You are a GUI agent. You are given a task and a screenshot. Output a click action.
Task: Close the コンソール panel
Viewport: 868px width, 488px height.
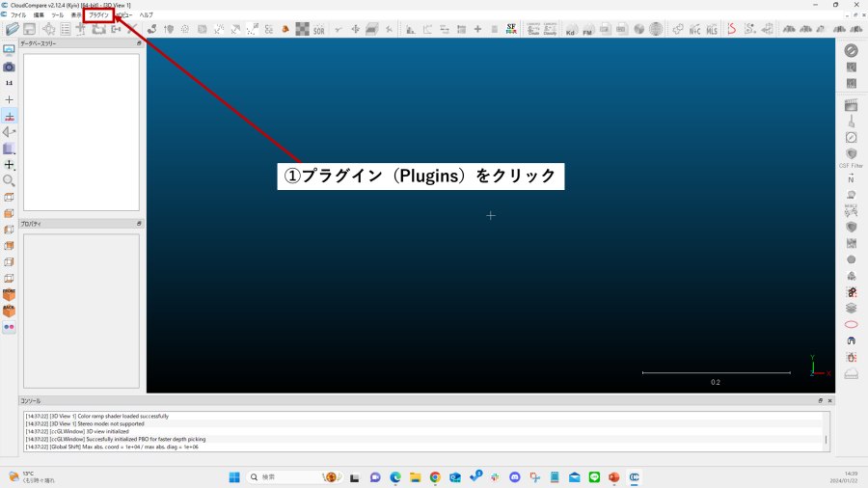pos(829,400)
